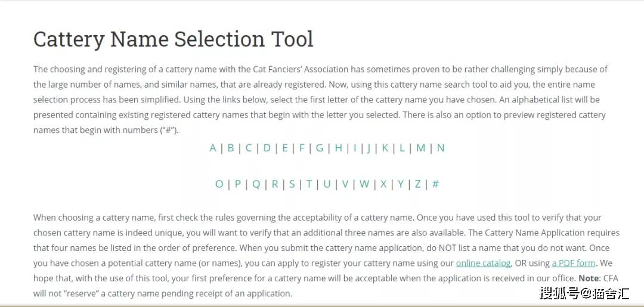Open the PDF form link

[574, 263]
